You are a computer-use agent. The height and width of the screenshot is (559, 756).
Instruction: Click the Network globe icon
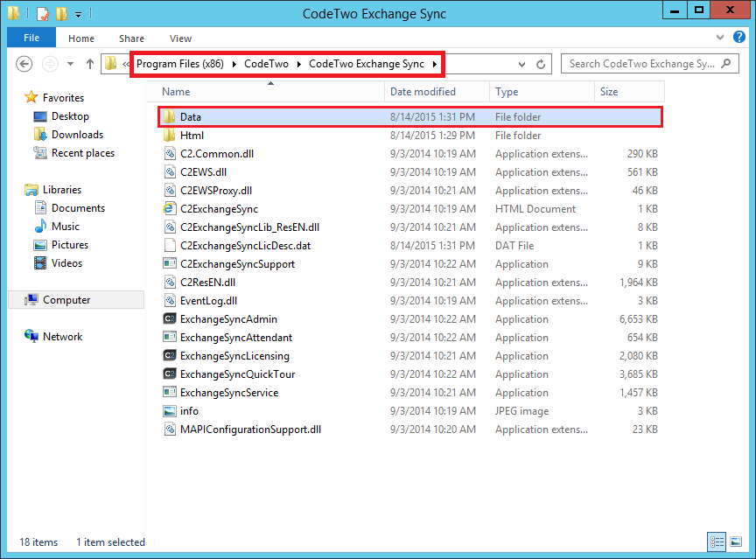[31, 336]
